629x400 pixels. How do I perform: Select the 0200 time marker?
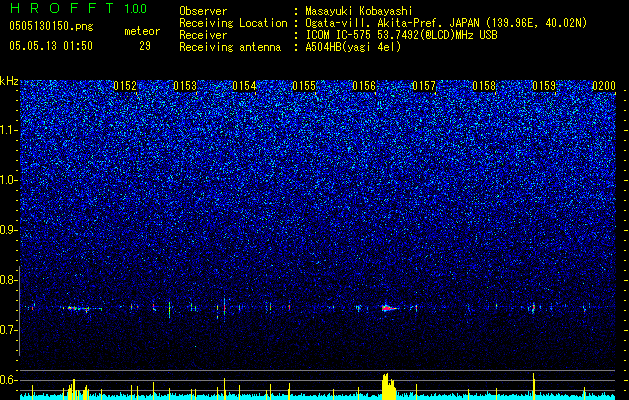604,86
